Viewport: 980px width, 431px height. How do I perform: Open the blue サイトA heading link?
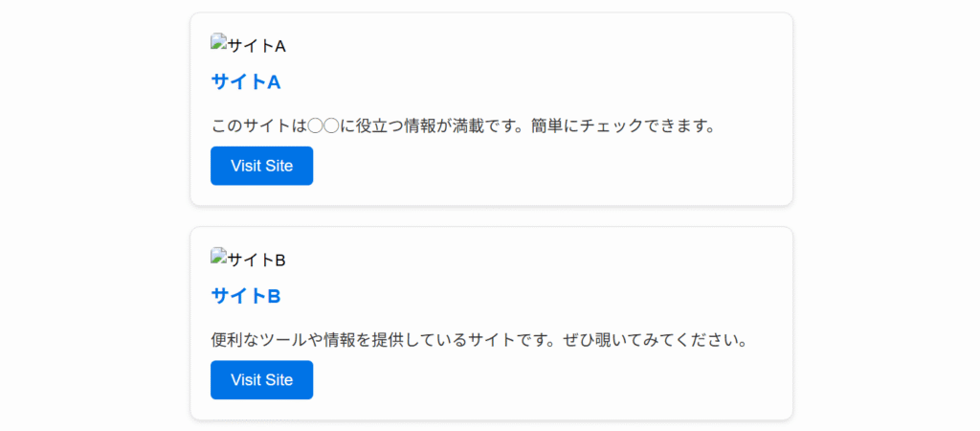(245, 81)
